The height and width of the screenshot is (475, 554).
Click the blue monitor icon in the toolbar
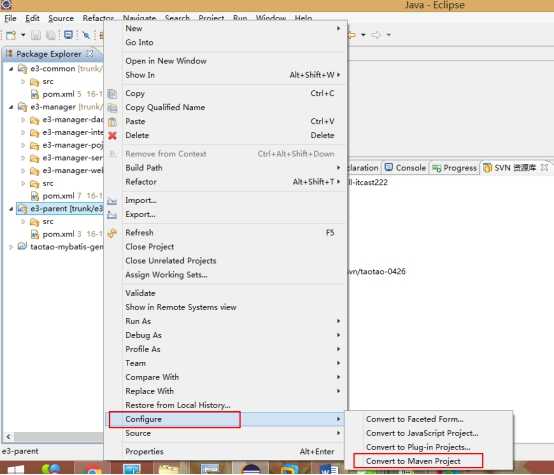(x=68, y=35)
